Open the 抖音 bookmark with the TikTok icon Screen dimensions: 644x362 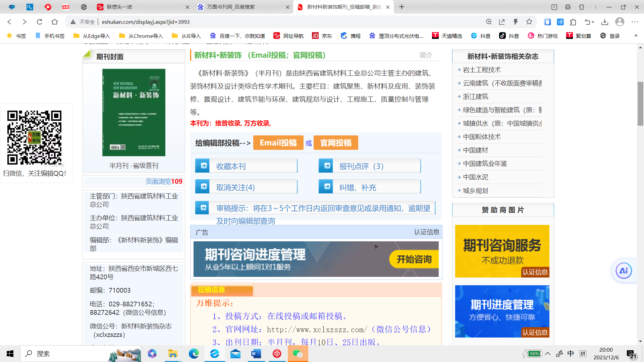point(509,36)
